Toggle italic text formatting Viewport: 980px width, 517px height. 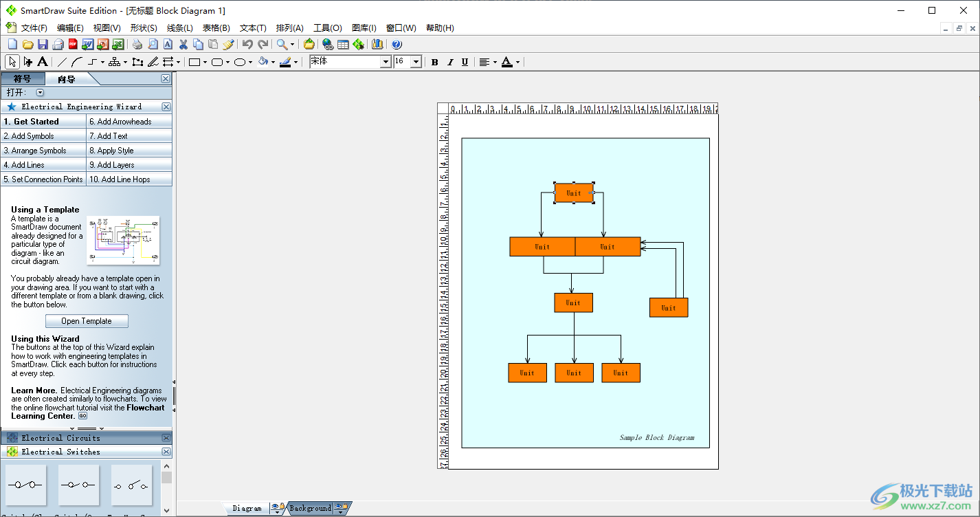point(450,62)
